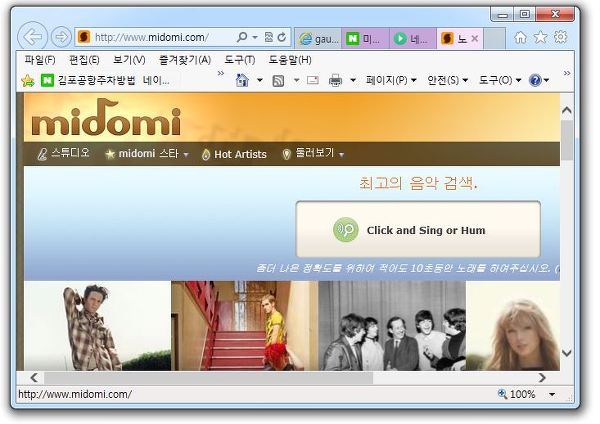600x424 pixels.
Task: Open Hot Artists page
Action: click(234, 154)
